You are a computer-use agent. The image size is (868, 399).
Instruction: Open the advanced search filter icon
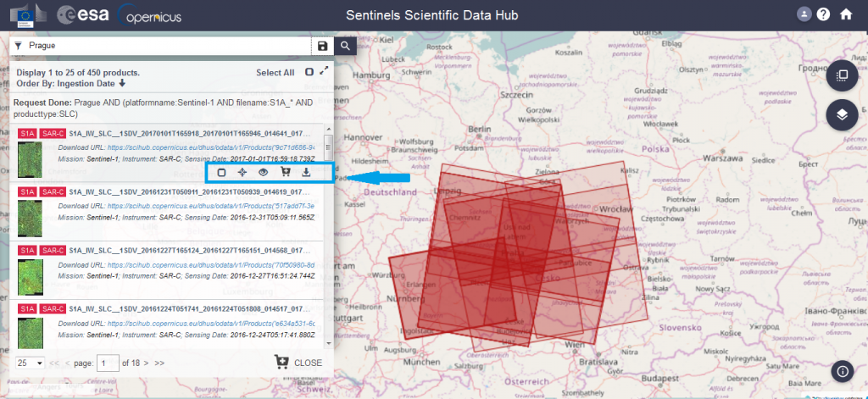19,46
